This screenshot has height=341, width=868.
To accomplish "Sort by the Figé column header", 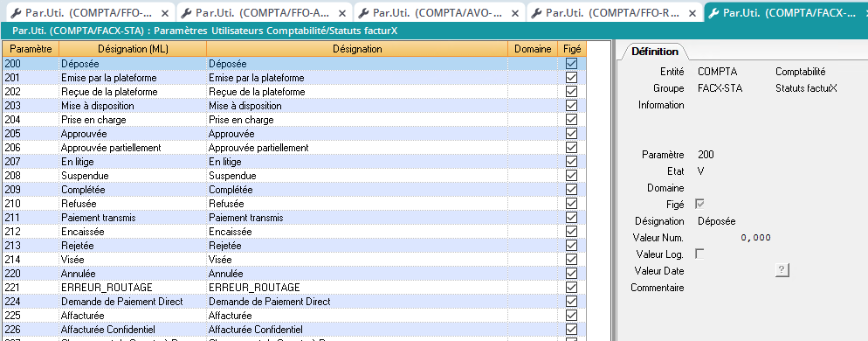I will tap(572, 49).
